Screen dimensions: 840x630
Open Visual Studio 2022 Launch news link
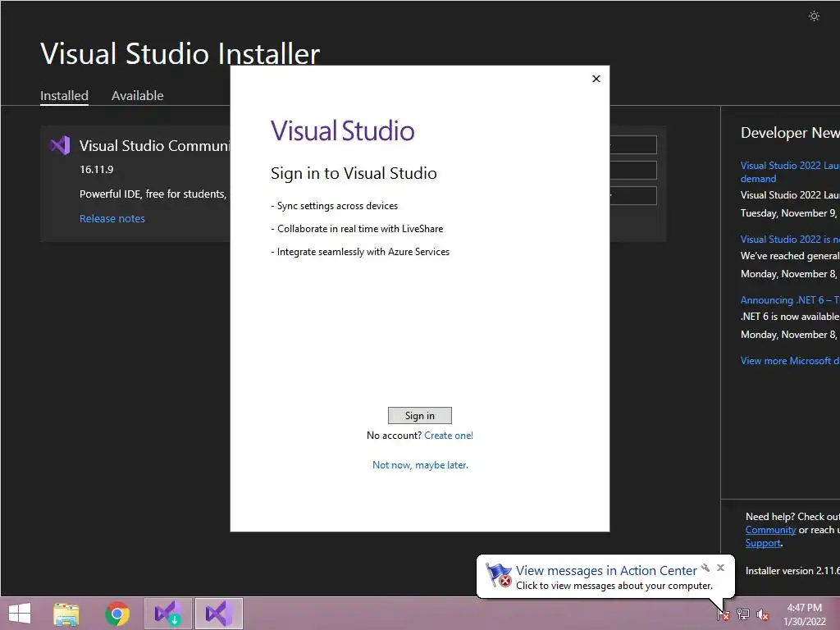click(790, 172)
